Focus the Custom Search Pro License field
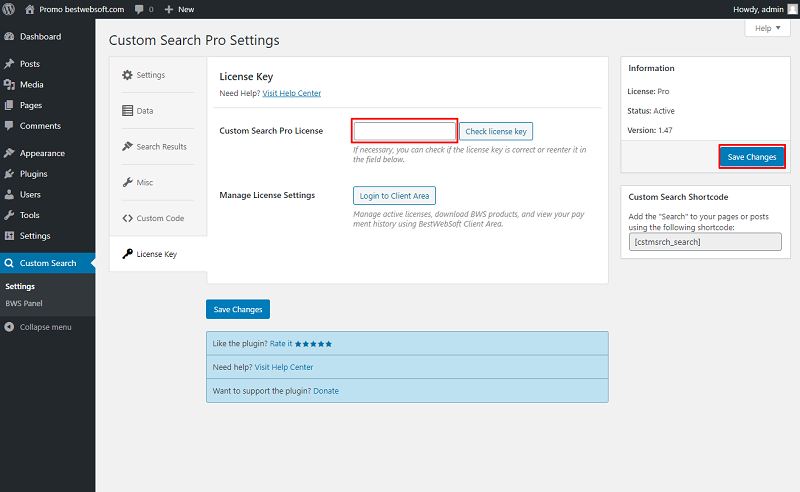 click(x=405, y=131)
